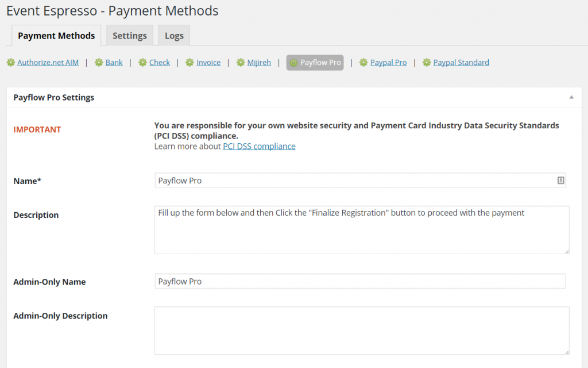Click the gear icon beside Paypal Standard
588x368 pixels.
tap(427, 62)
